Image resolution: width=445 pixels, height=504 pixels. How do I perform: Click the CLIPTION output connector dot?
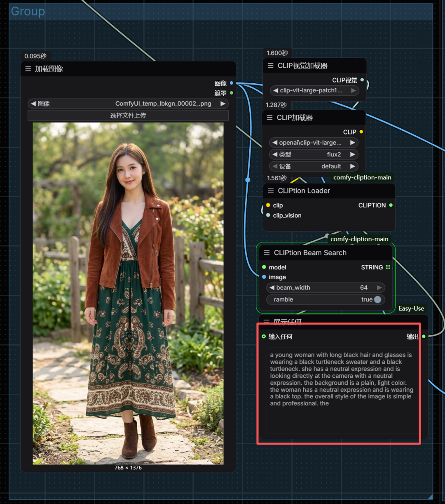[391, 205]
